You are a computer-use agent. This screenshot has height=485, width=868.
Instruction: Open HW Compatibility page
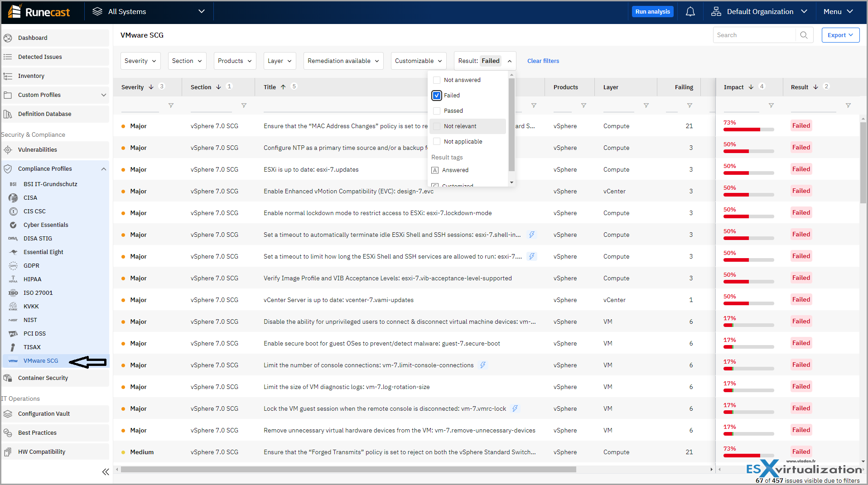[55, 452]
